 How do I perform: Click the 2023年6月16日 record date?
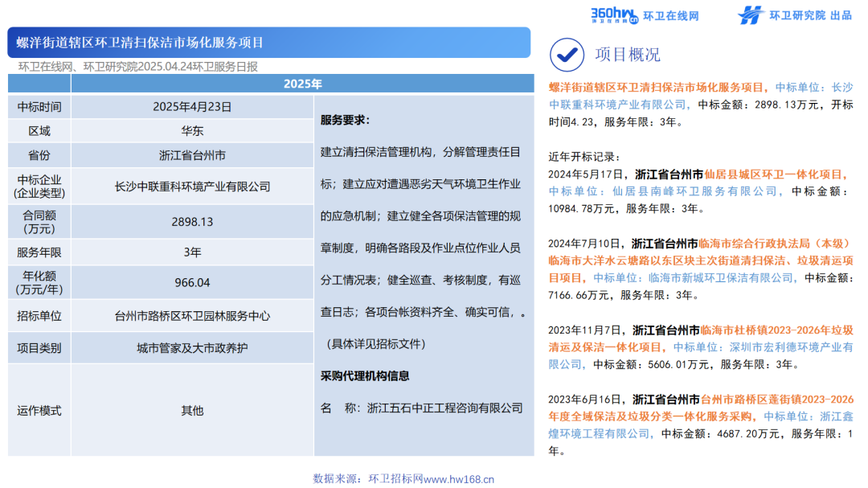click(x=585, y=400)
